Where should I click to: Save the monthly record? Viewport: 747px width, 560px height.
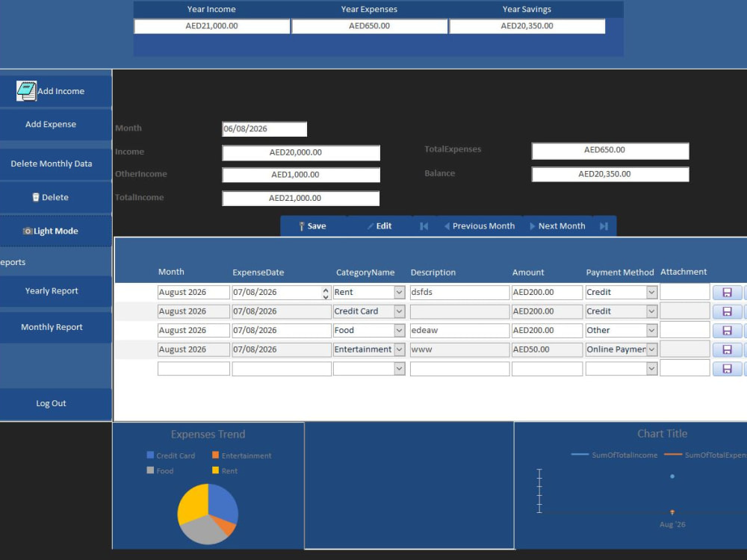(314, 226)
